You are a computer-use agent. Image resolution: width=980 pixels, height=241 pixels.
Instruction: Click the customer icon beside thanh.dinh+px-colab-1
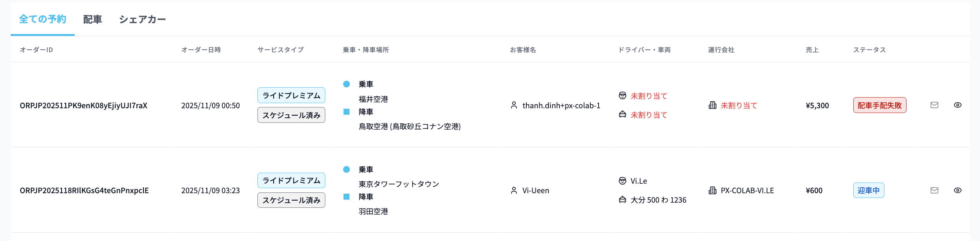[514, 105]
